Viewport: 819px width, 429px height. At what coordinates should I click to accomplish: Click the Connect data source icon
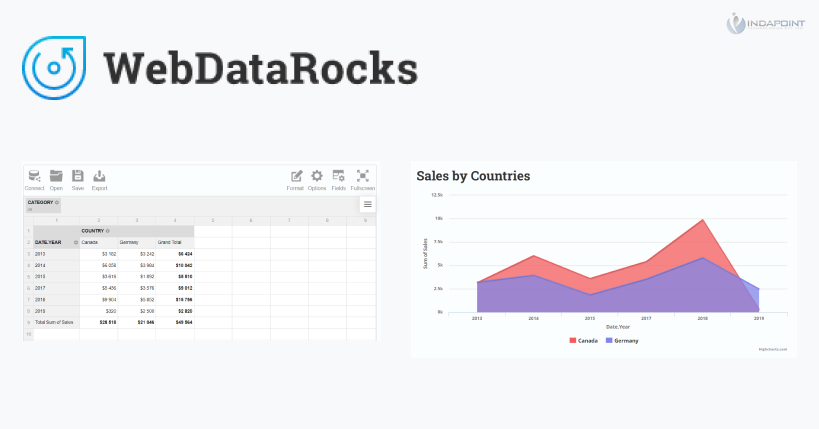pos(34,177)
